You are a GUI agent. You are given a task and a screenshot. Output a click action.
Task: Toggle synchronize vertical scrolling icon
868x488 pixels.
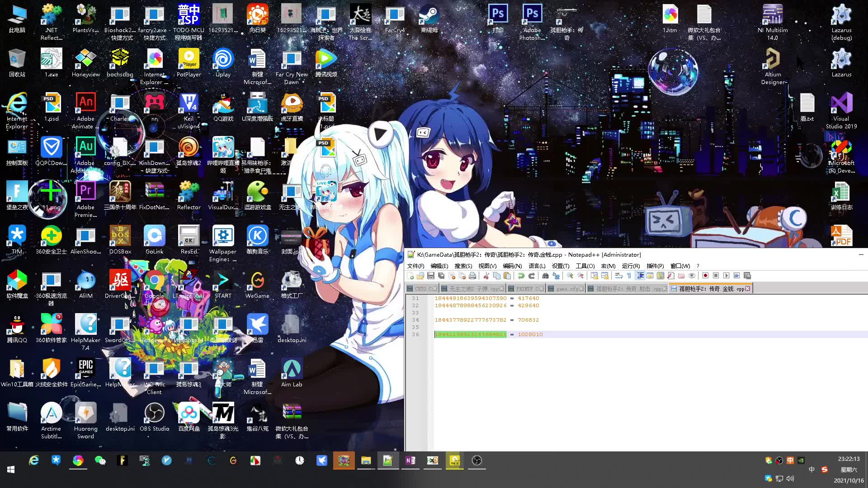[x=594, y=276]
